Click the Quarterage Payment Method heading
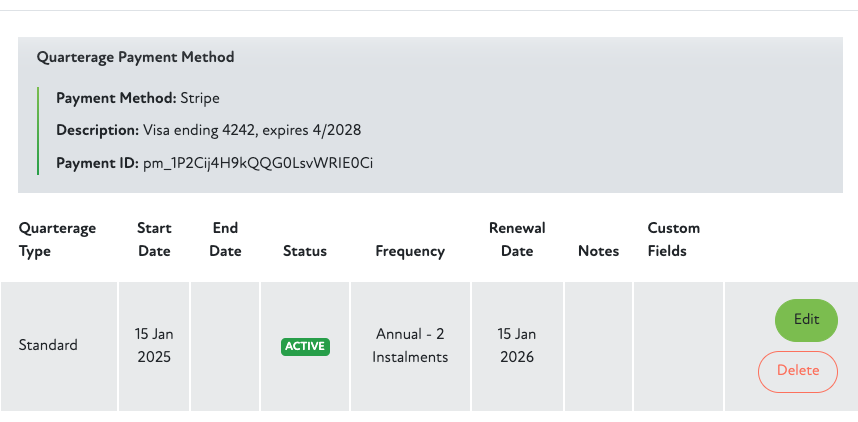 tap(135, 58)
